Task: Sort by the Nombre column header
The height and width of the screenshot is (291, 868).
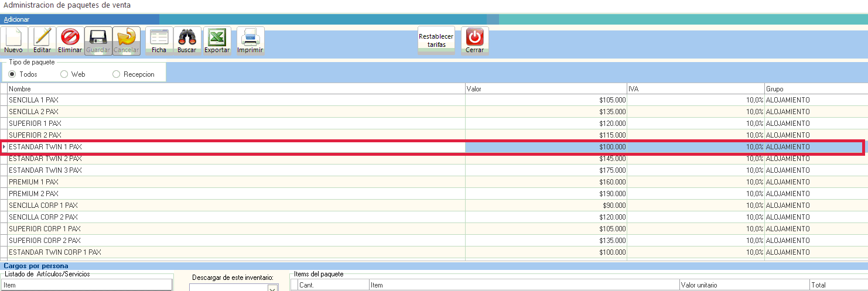Action: (x=234, y=88)
